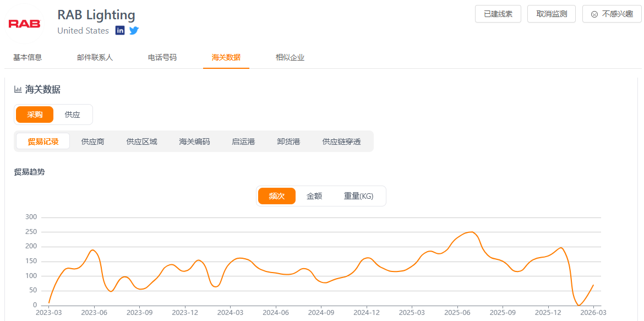Click the 2026-03 x-axis label
This screenshot has width=644, height=321.
(x=593, y=312)
